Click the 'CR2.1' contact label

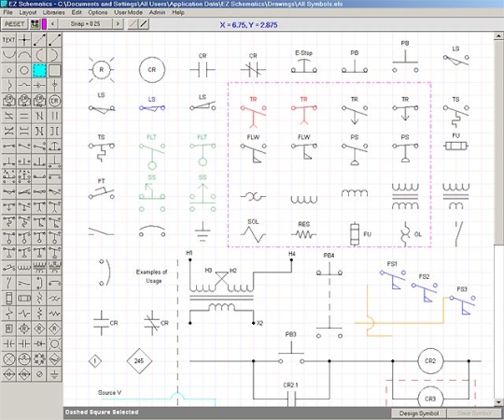[290, 385]
